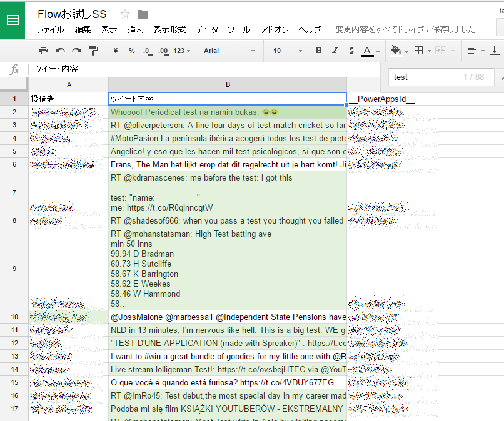504x421 pixels.
Task: Expand the borders dropdown arrow
Action: click(x=429, y=51)
